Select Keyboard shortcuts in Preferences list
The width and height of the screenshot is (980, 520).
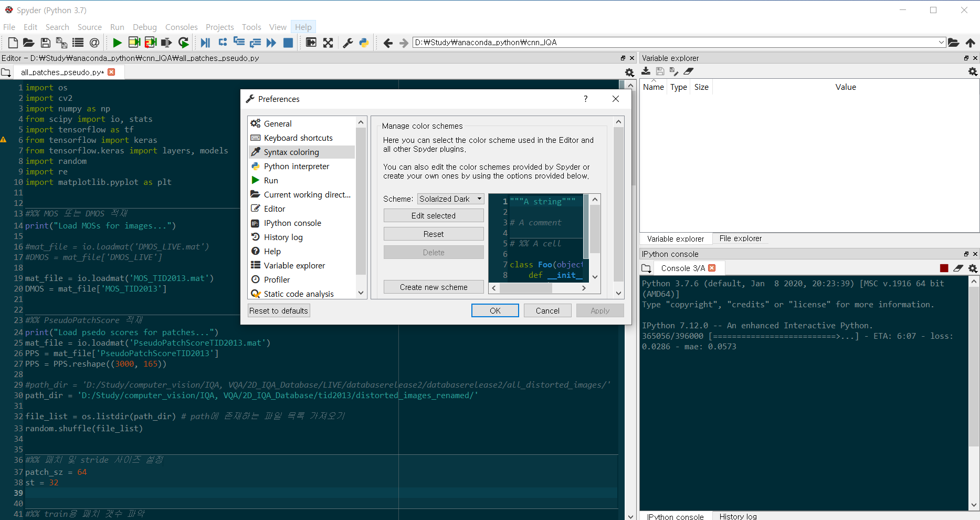pos(302,138)
